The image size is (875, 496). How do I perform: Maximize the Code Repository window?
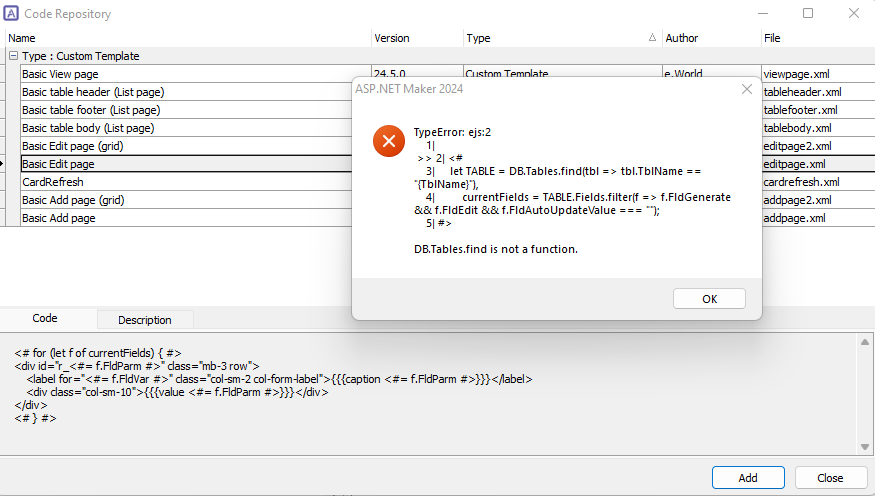point(807,13)
